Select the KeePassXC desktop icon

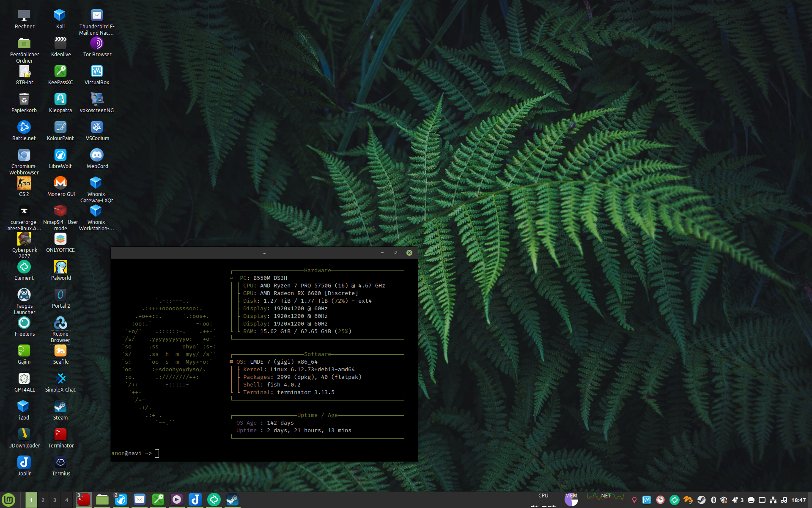pos(60,71)
